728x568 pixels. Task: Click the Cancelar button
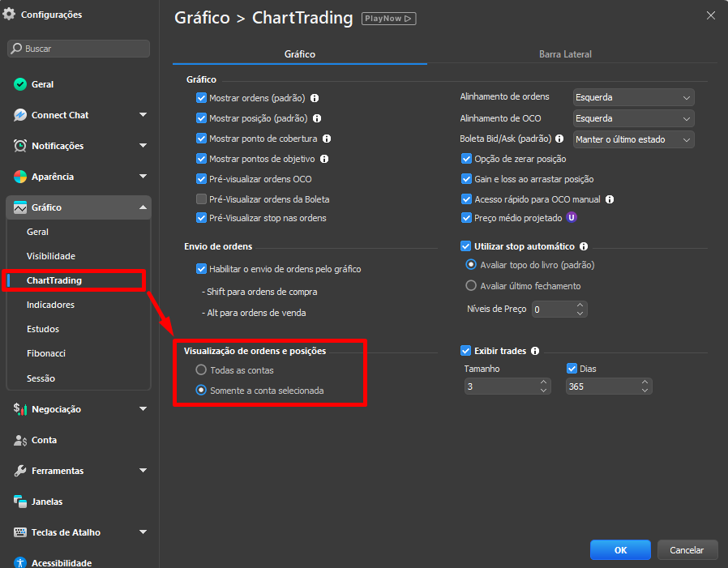(687, 550)
